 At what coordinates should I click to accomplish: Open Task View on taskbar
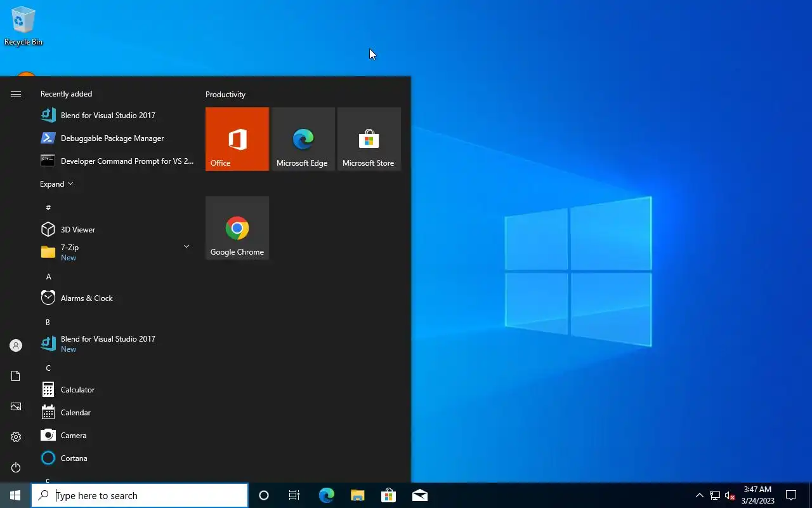[294, 495]
